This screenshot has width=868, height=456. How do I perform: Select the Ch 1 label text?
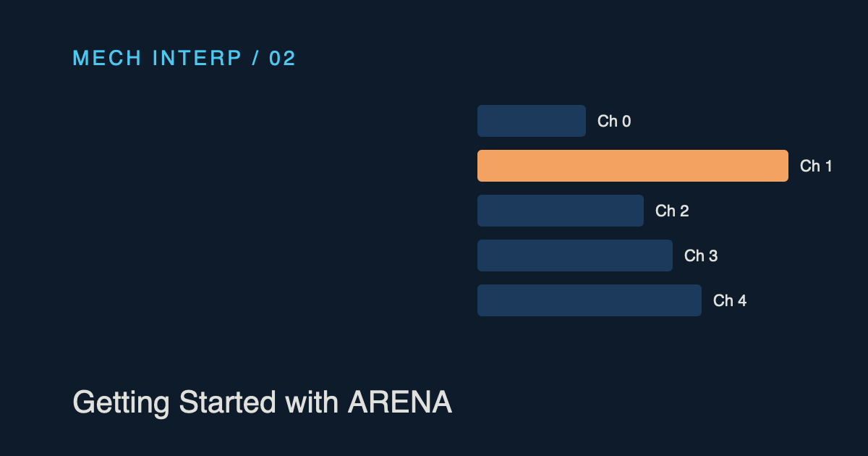816,166
